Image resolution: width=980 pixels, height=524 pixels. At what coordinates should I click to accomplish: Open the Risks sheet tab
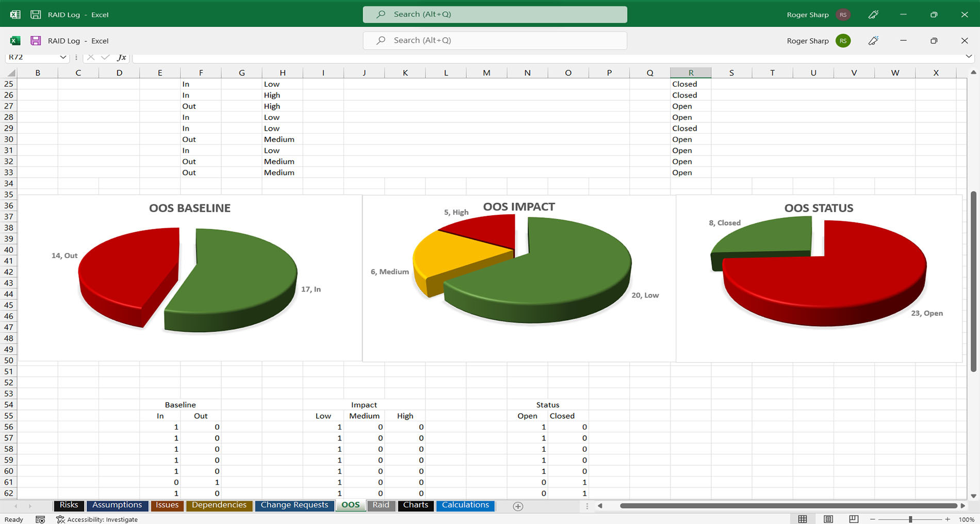click(69, 505)
